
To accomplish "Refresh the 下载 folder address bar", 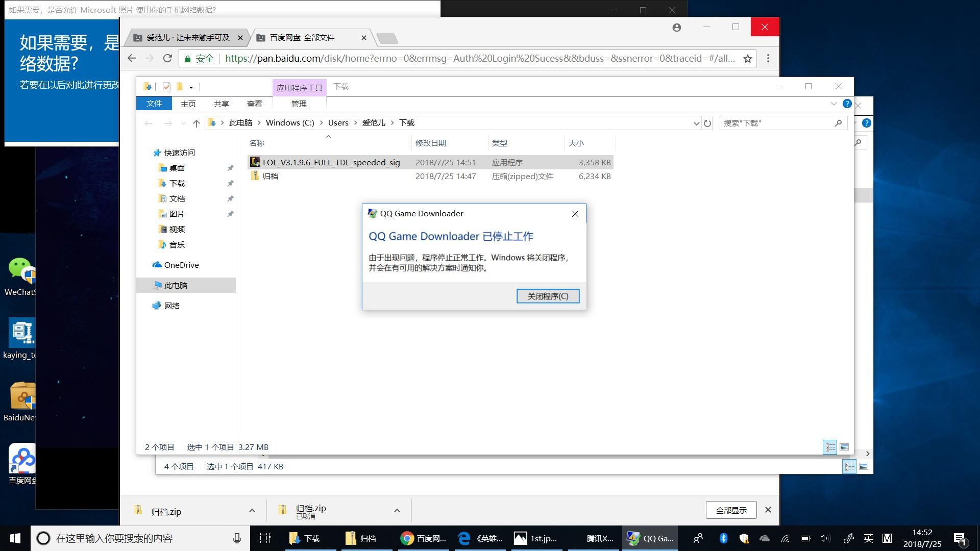I will 707,123.
